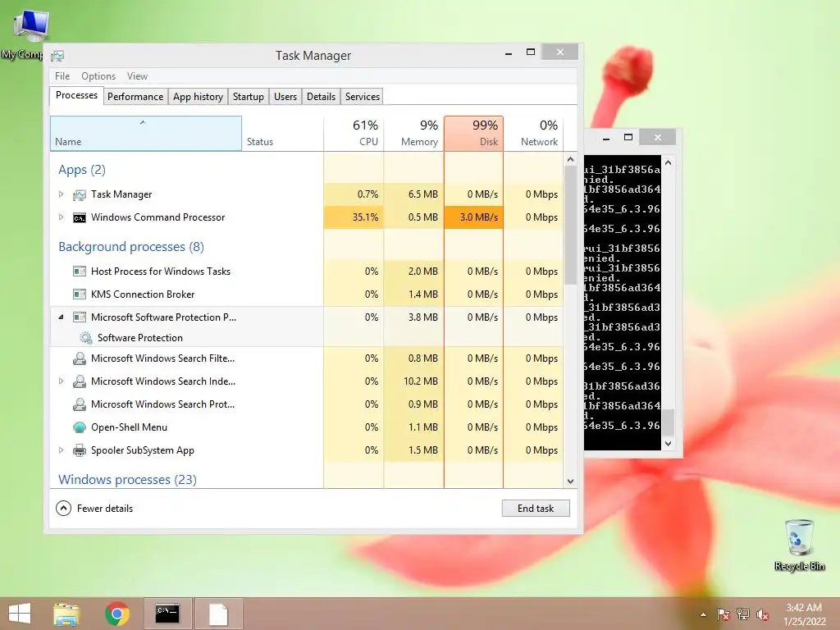
Task: Open the Windows Start button
Action: [x=20, y=614]
